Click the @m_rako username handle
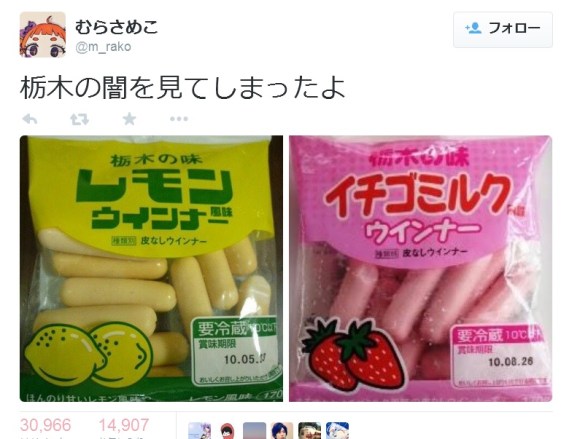Screen dimensions: 580x439 coord(103,47)
